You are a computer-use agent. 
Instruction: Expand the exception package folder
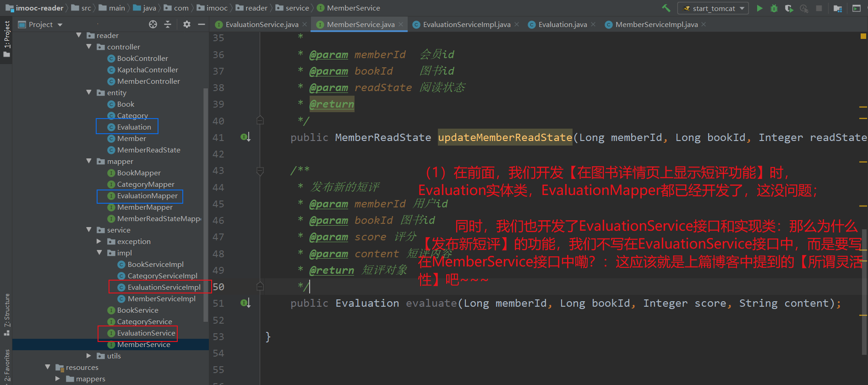[x=99, y=241]
